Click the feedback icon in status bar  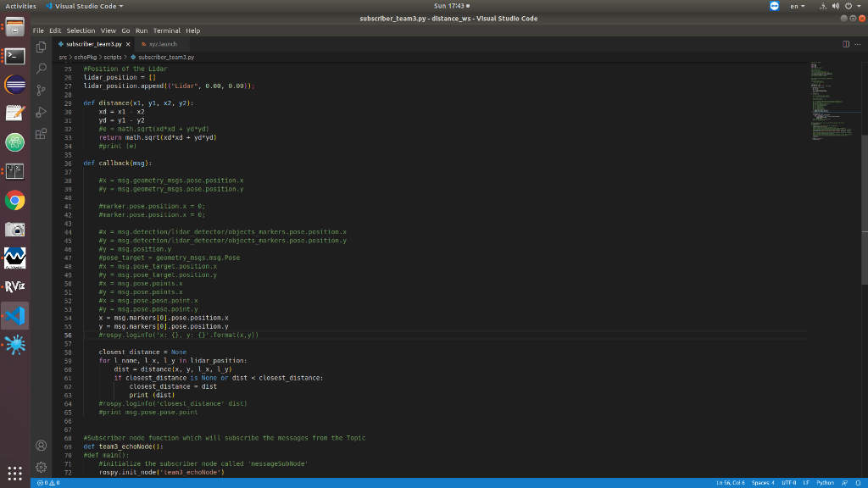point(845,483)
